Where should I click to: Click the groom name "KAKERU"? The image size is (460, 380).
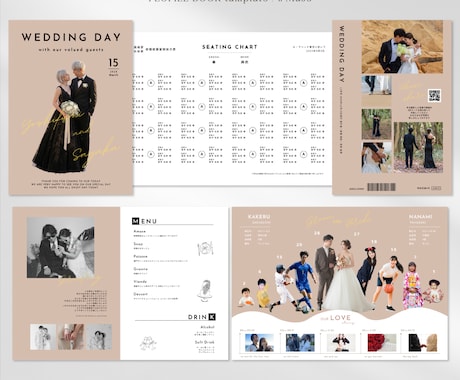tap(259, 217)
